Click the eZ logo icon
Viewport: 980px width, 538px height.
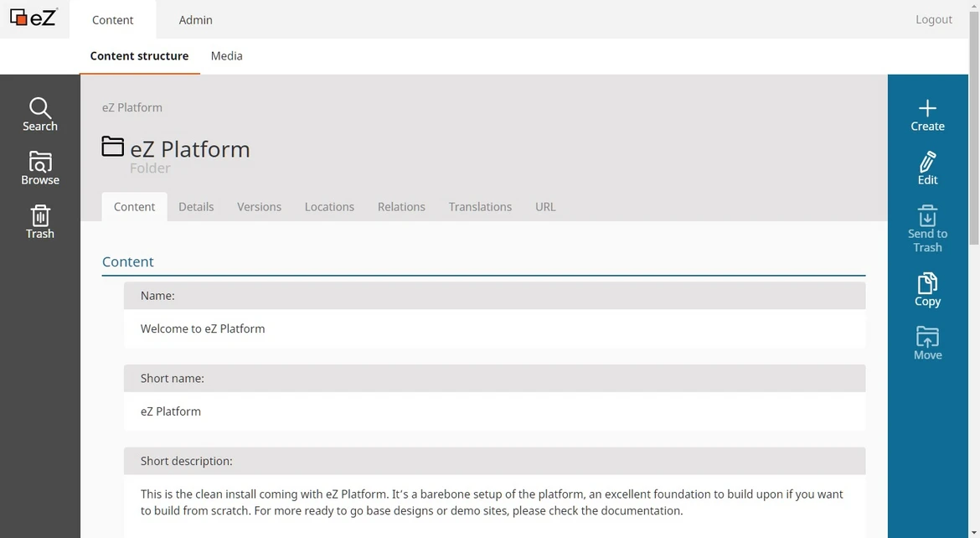[34, 18]
